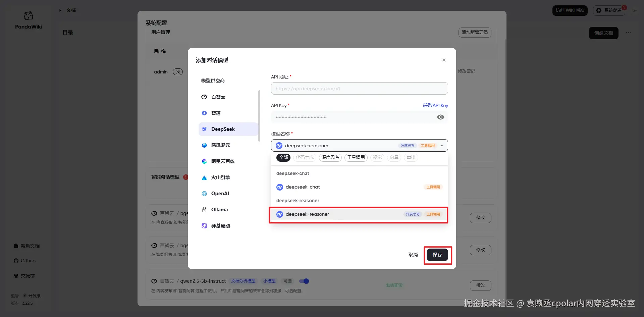Image resolution: width=644 pixels, height=317 pixels.
Task: Focus the API 地址 input field
Action: click(x=359, y=89)
